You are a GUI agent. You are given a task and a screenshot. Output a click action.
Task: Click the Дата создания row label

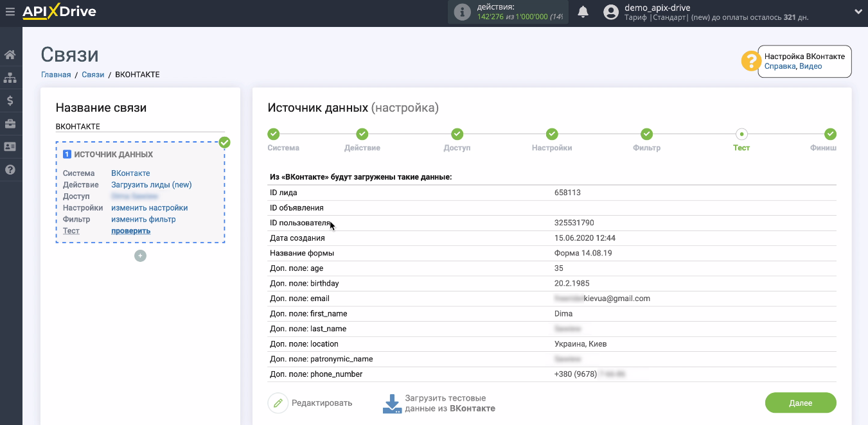[x=297, y=238]
